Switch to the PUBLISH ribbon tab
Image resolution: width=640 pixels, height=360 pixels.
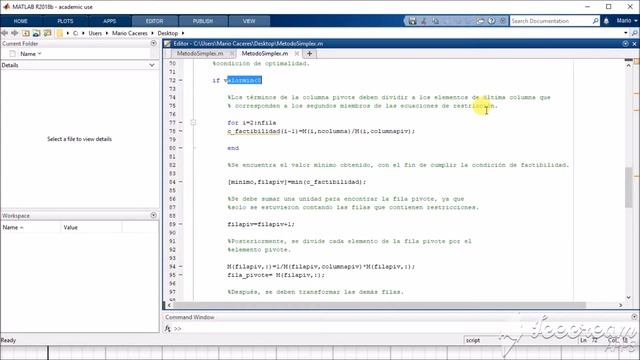[203, 21]
